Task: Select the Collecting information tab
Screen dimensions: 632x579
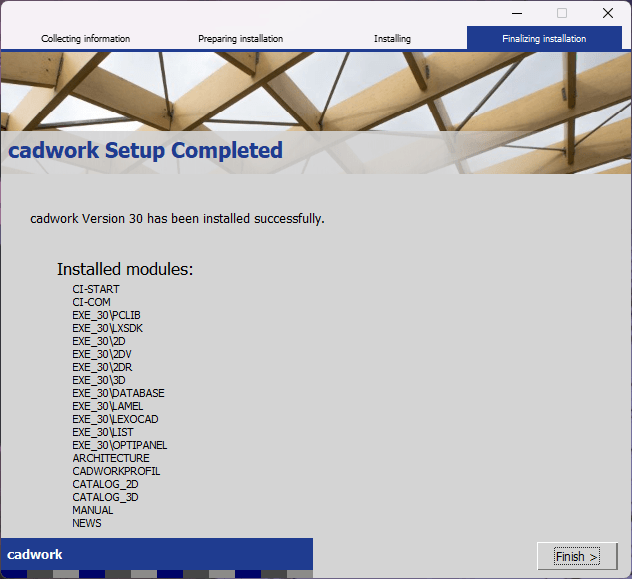Action: click(85, 39)
